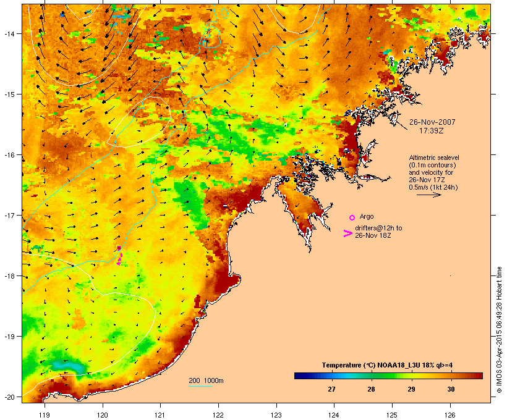Click the cyan 200 1000m isobath legend line
Image resolution: width=507 pixels, height=420 pixels.
[201, 386]
